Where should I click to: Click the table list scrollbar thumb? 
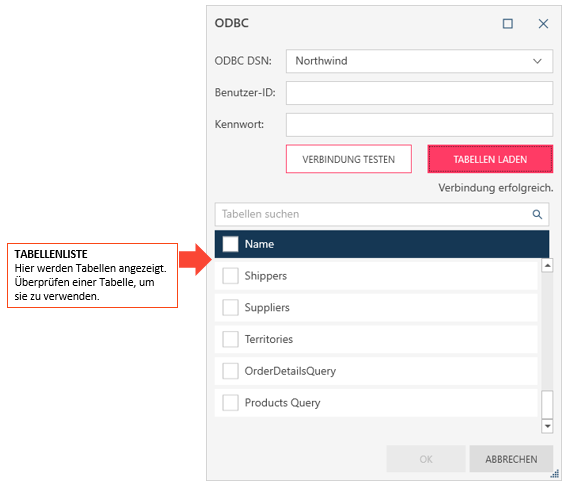[547, 405]
